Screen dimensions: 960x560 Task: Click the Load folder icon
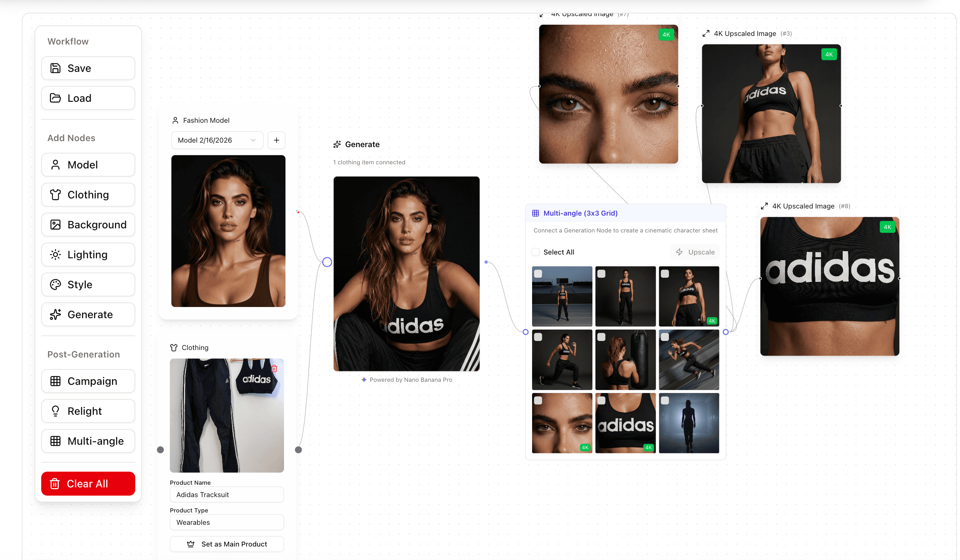point(55,98)
